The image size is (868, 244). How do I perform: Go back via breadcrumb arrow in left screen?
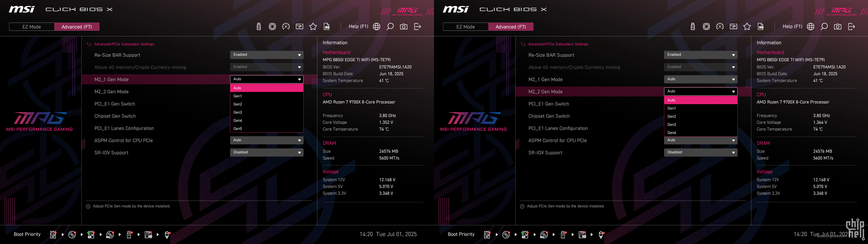pos(89,44)
